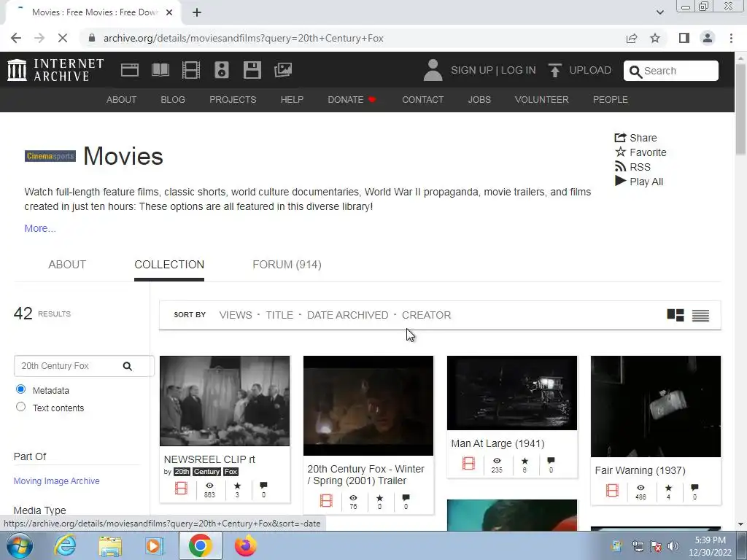Click the browser address bar

[x=352, y=38]
